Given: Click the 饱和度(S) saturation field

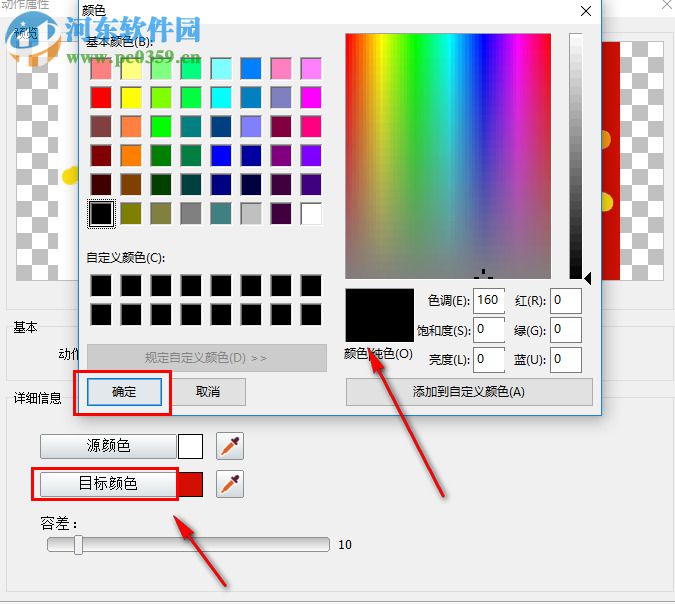Looking at the screenshot, I should click(489, 330).
